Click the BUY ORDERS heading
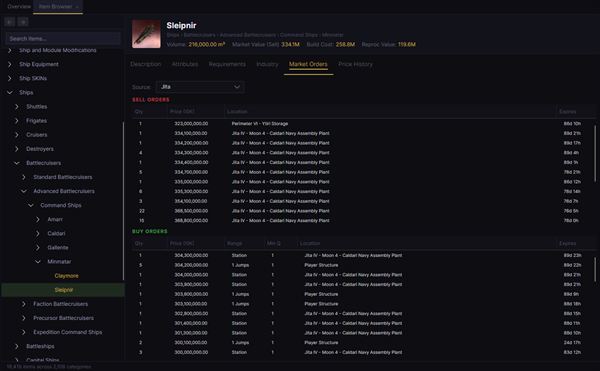This screenshot has height=371, width=600. click(x=150, y=231)
